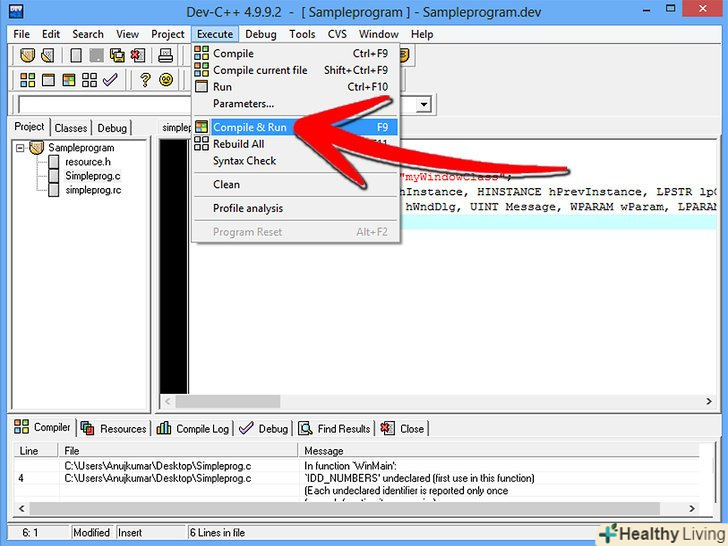Switch to the Debug sidebar tab
Image resolution: width=728 pixels, height=546 pixels.
click(x=112, y=128)
